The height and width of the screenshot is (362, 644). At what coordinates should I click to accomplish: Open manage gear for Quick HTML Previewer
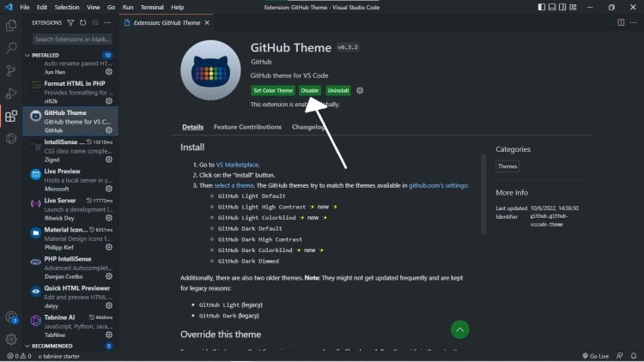click(109, 305)
